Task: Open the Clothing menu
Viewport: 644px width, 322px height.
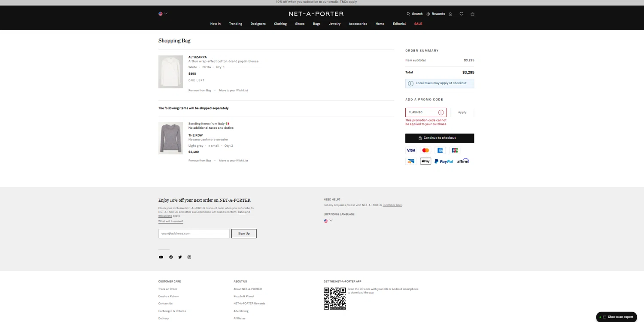Action: 280,24
